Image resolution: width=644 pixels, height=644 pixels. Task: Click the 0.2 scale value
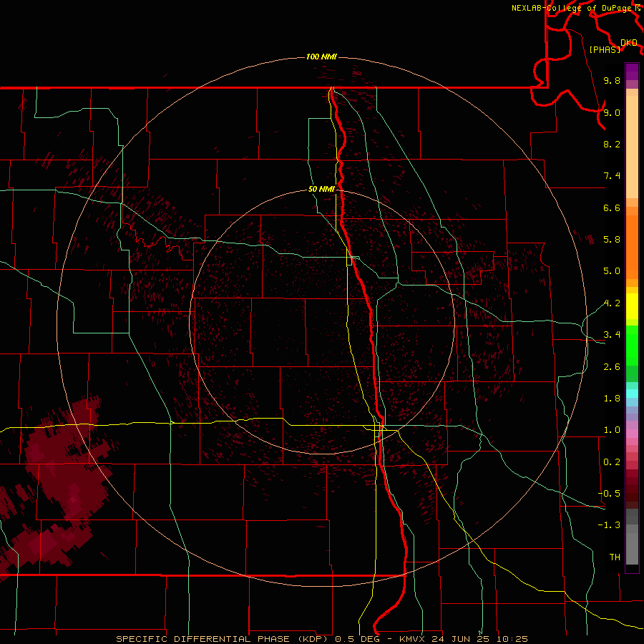(x=612, y=462)
